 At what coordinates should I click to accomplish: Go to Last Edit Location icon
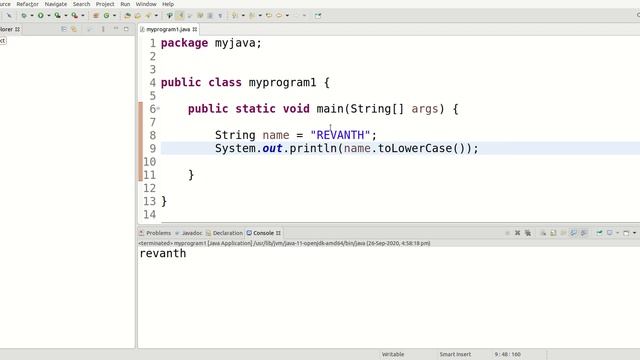[x=269, y=16]
